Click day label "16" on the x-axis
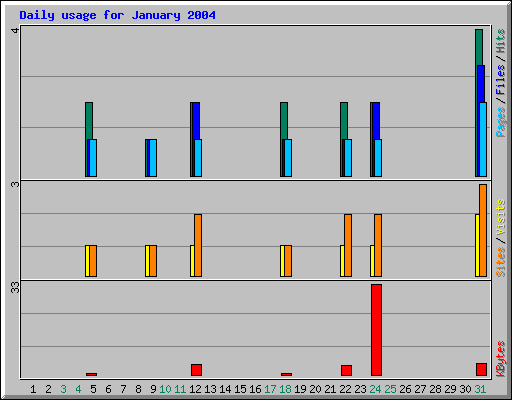 [255, 389]
